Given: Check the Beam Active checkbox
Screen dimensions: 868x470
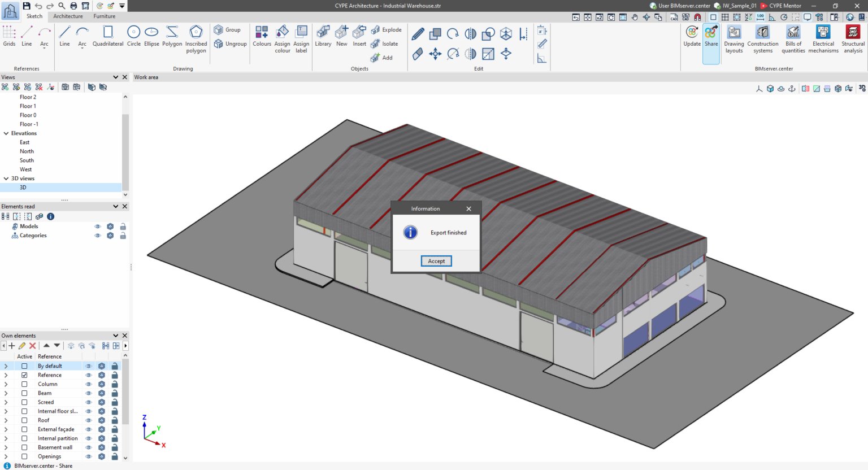Looking at the screenshot, I should click(24, 393).
